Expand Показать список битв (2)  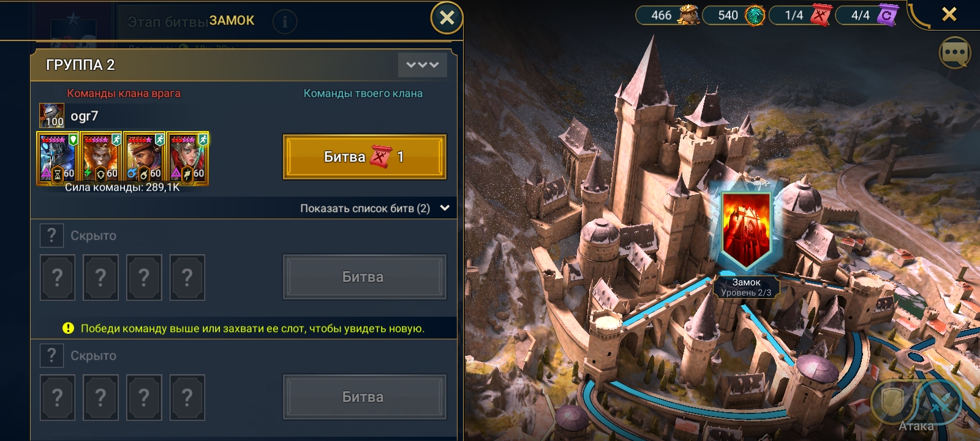tap(375, 208)
